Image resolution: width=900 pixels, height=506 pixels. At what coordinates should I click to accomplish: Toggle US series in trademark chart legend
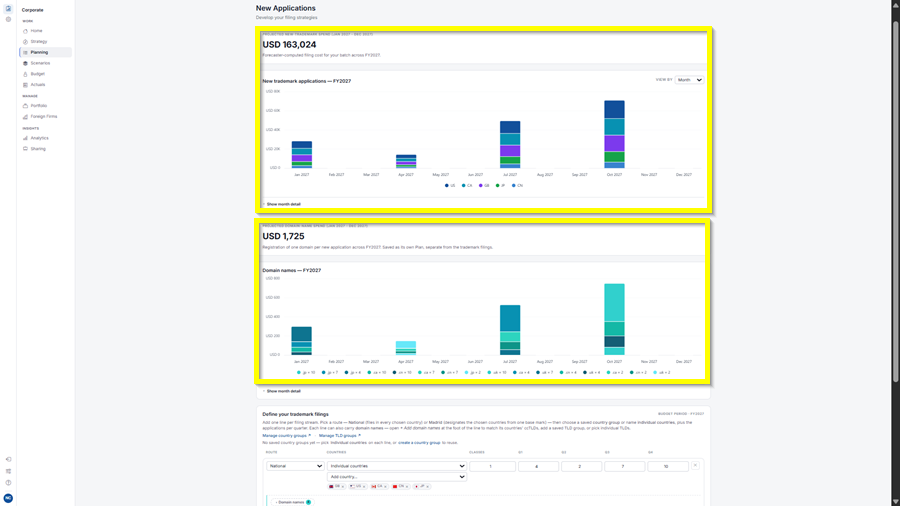pos(450,185)
